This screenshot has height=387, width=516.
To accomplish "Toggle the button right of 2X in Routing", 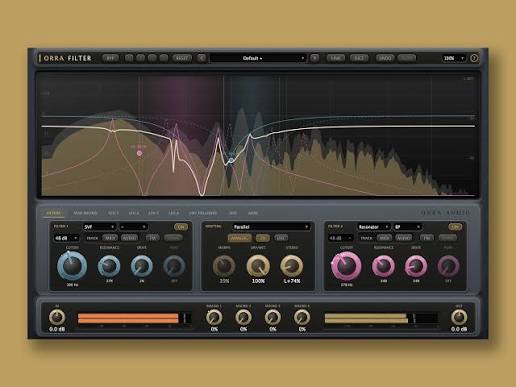I will (x=281, y=238).
